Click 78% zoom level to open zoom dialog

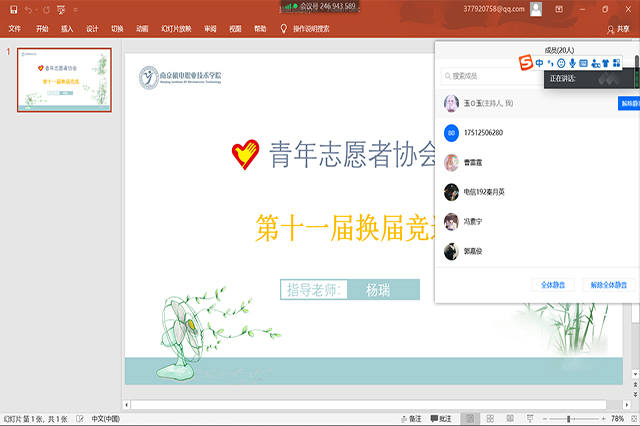coord(618,418)
